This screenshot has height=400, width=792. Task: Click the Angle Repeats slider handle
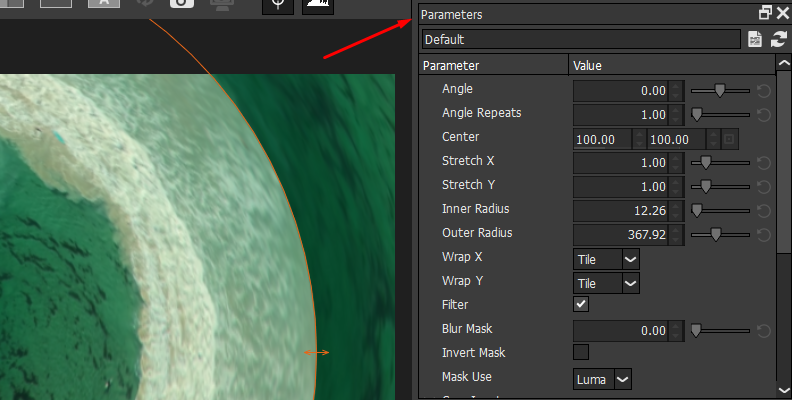tap(697, 115)
